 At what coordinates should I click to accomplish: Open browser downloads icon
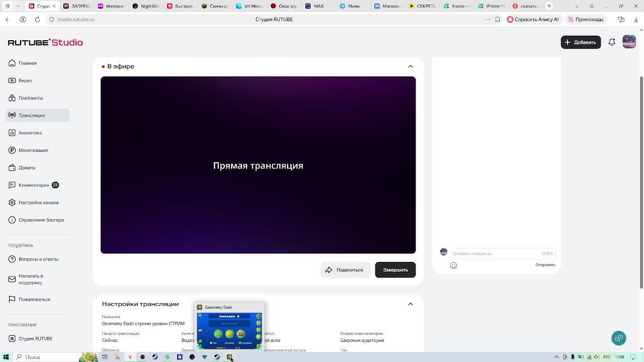click(x=636, y=19)
